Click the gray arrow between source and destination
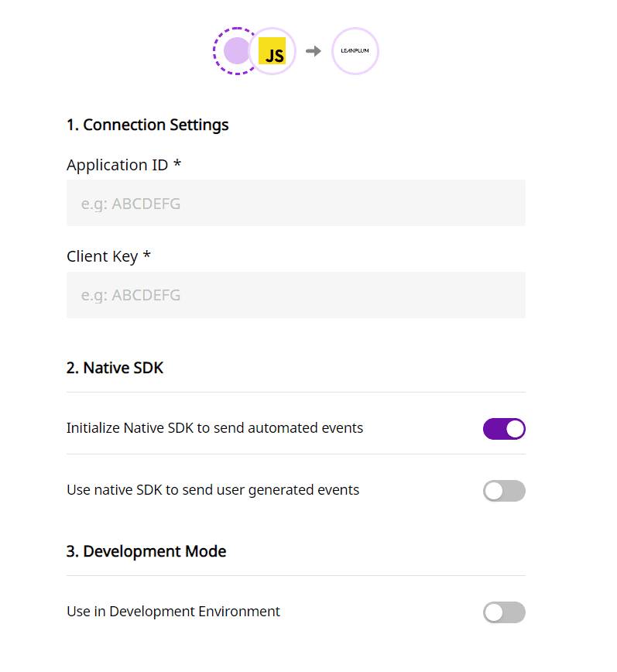Viewport: 617px width, 672px height. 314,51
